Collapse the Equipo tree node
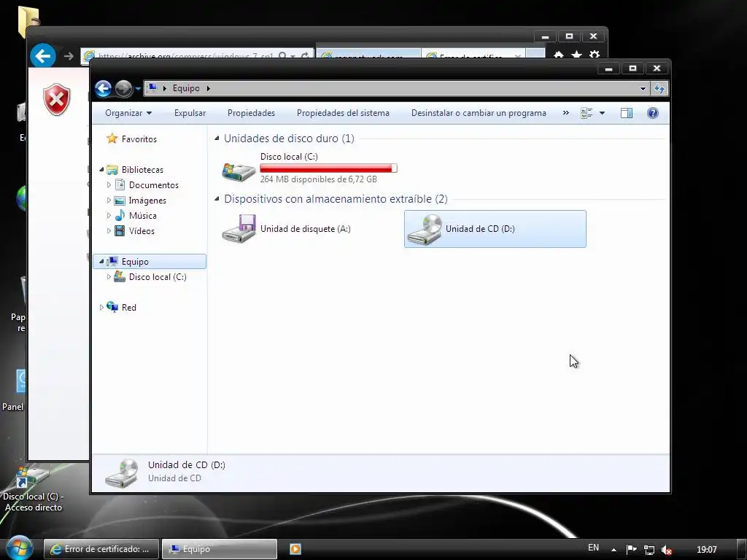 (x=101, y=262)
